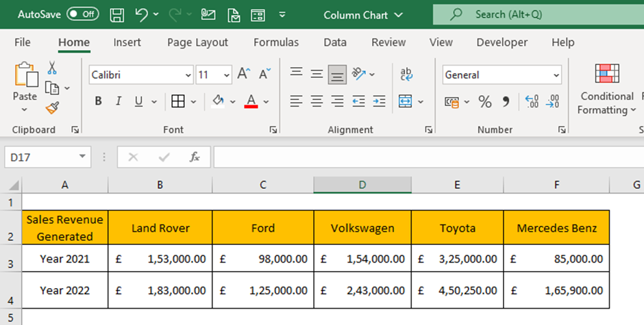Click the Orientation text angle icon

pyautogui.click(x=359, y=74)
